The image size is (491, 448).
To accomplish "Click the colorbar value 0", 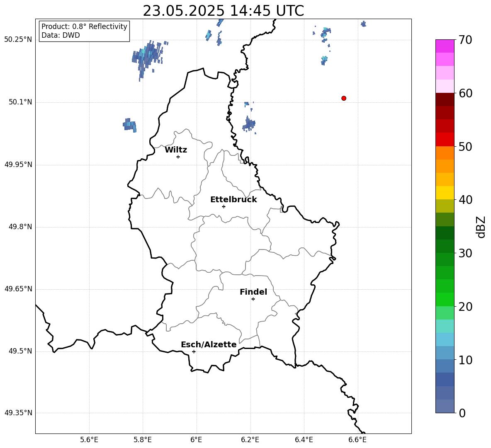I will pyautogui.click(x=462, y=413).
